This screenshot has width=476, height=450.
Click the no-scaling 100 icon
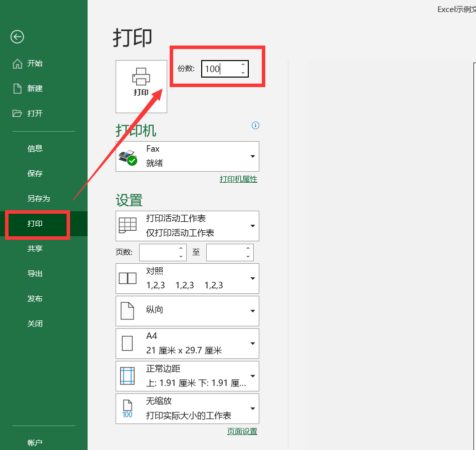[127, 409]
